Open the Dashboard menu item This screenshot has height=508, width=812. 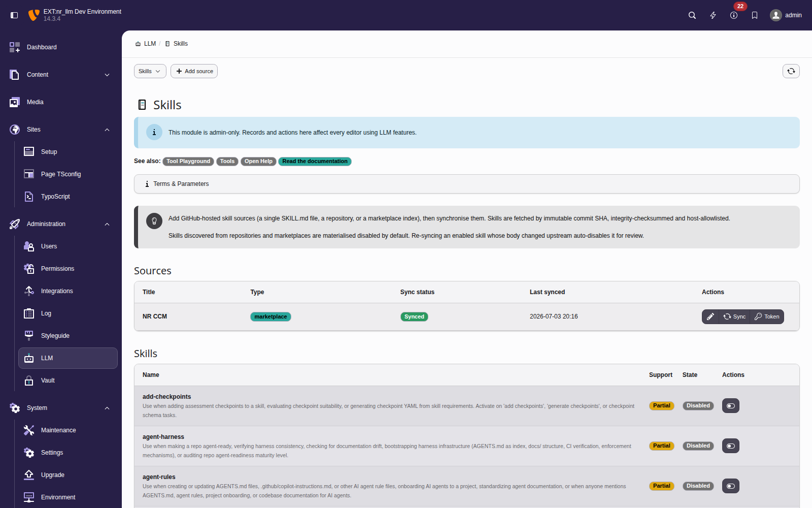61,47
